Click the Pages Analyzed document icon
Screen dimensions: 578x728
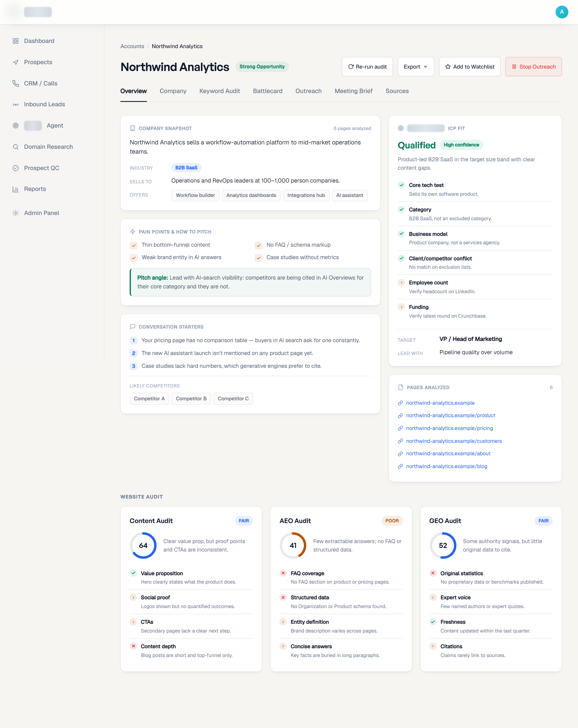tap(401, 387)
